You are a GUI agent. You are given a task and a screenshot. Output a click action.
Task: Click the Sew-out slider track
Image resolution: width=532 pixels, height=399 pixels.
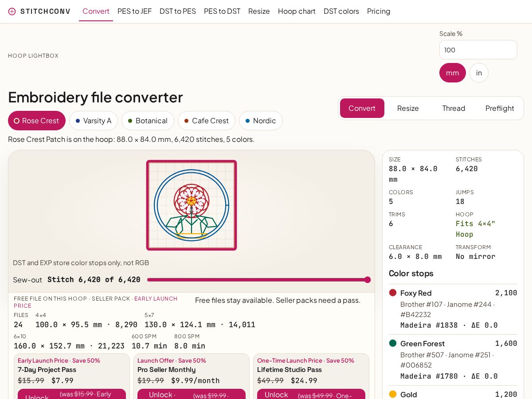pyautogui.click(x=259, y=280)
